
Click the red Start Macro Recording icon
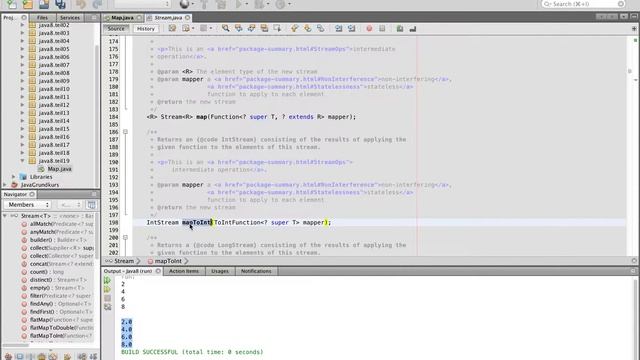tap(369, 28)
